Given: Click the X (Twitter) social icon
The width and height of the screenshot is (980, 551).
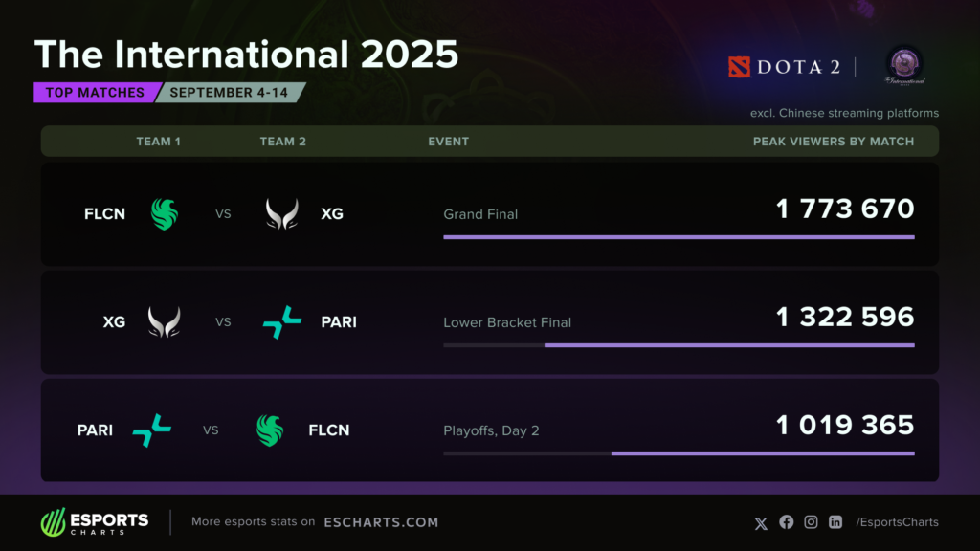Looking at the screenshot, I should click(761, 522).
